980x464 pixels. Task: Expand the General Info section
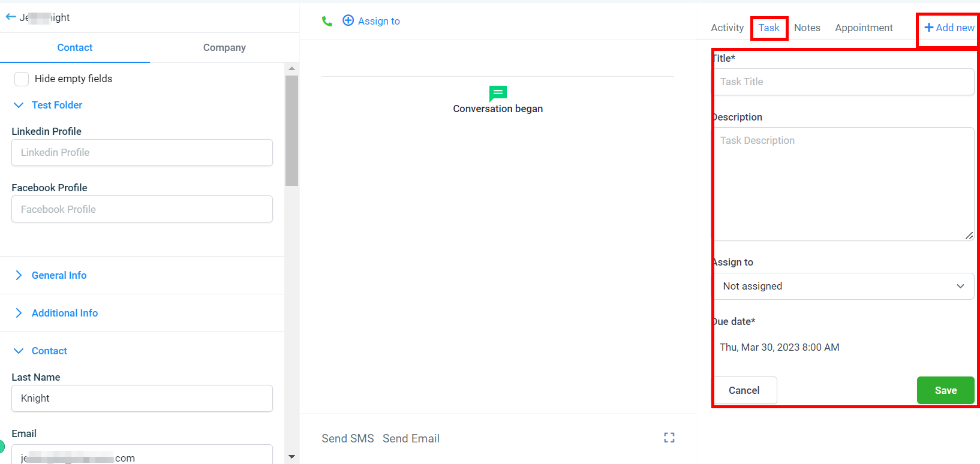[19, 275]
